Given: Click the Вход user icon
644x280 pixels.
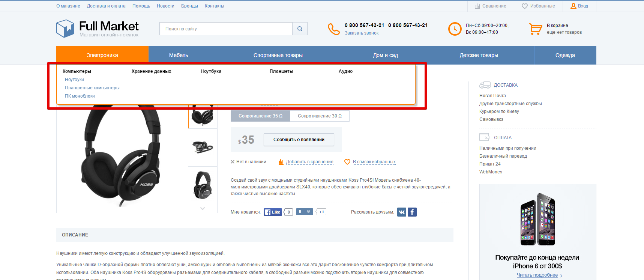Looking at the screenshot, I should [x=573, y=6].
